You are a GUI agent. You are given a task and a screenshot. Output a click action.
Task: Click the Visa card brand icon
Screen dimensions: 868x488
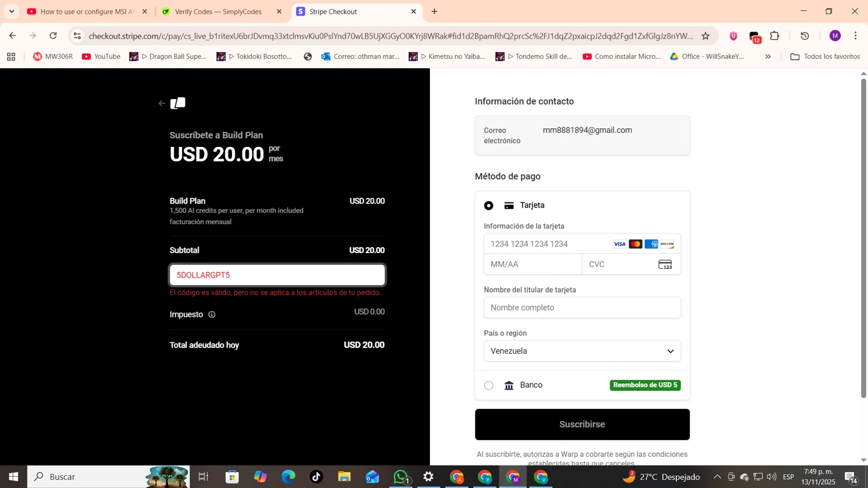pos(620,244)
